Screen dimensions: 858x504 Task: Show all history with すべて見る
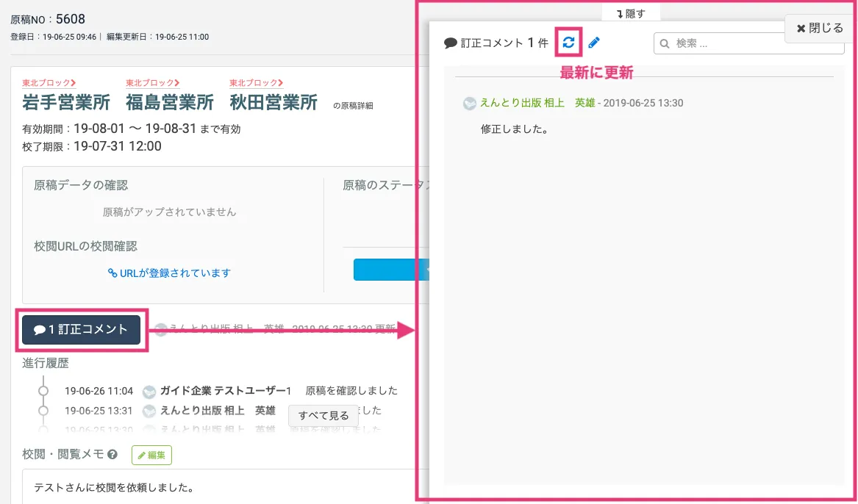323,415
